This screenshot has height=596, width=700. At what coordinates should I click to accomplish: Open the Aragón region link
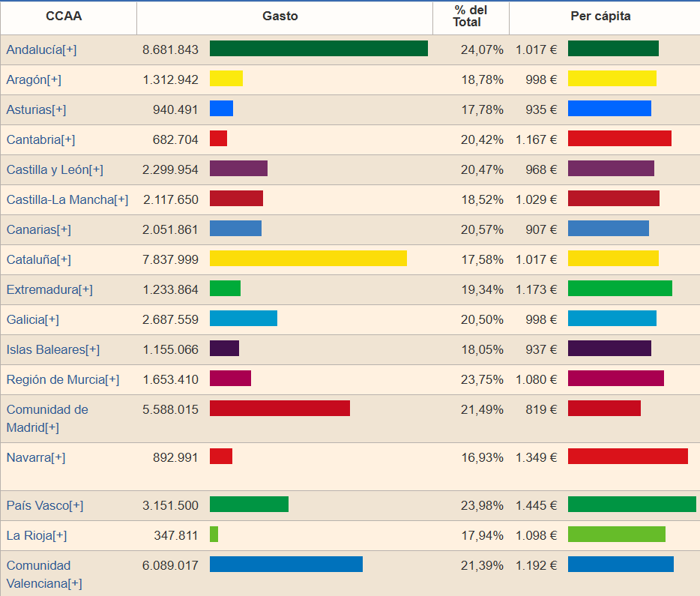click(x=34, y=80)
